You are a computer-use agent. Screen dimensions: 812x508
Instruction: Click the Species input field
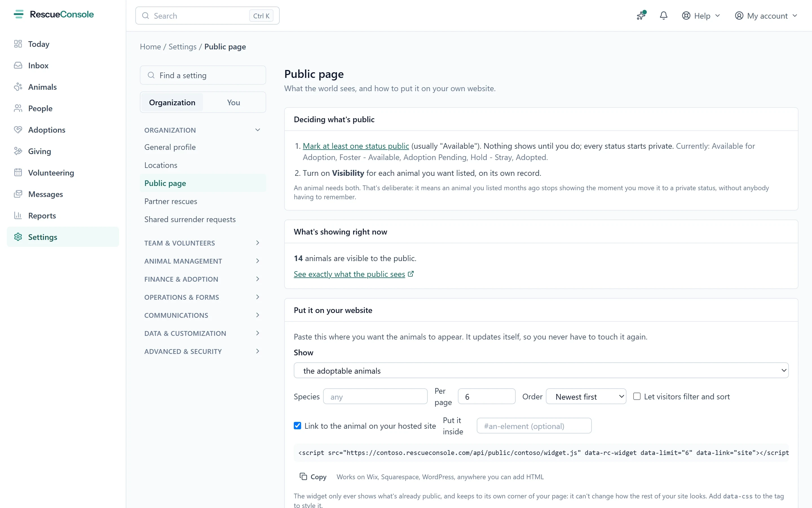[x=375, y=397]
